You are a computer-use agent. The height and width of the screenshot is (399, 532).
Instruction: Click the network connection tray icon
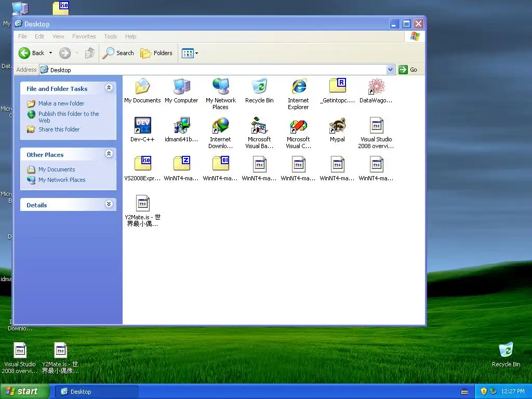click(x=494, y=391)
